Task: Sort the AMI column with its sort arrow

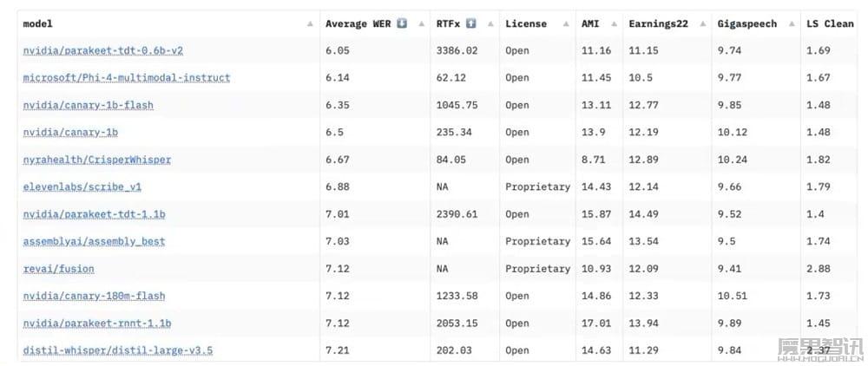Action: tap(613, 23)
